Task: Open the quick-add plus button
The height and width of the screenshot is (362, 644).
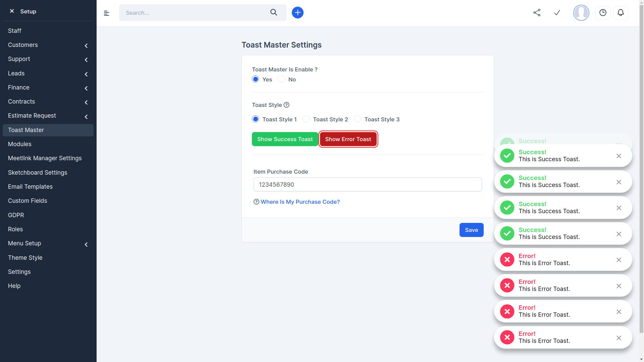Action: click(298, 12)
